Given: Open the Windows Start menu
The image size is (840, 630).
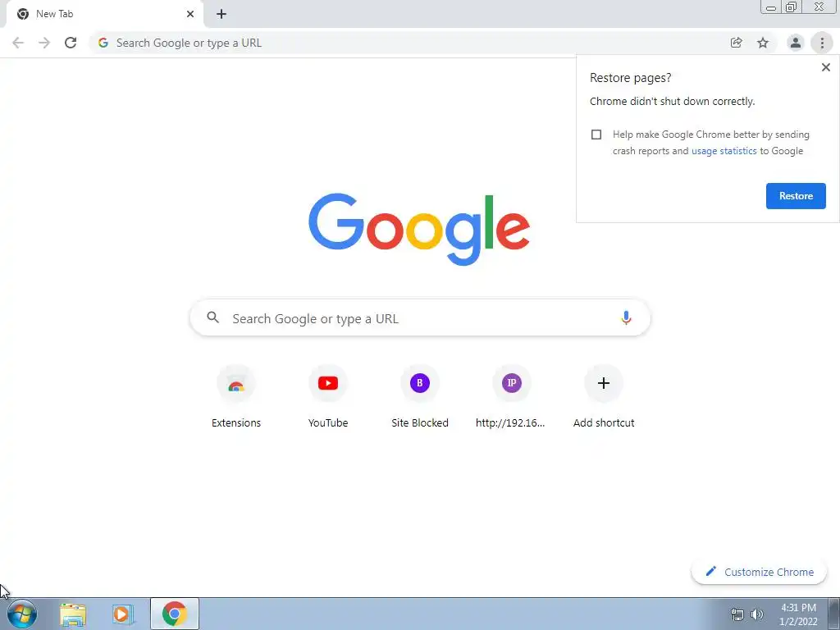Looking at the screenshot, I should (x=22, y=614).
